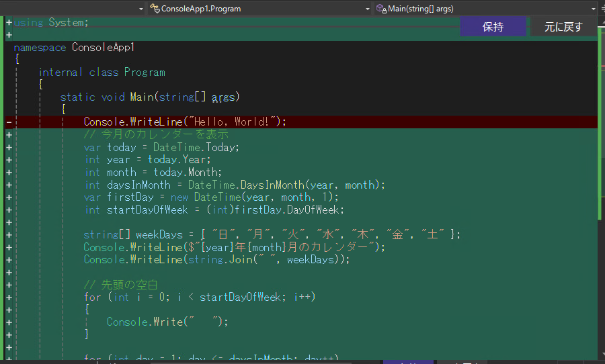The image size is (605, 364).
Task: Click the args parameter with squiggle underline
Action: [223, 97]
